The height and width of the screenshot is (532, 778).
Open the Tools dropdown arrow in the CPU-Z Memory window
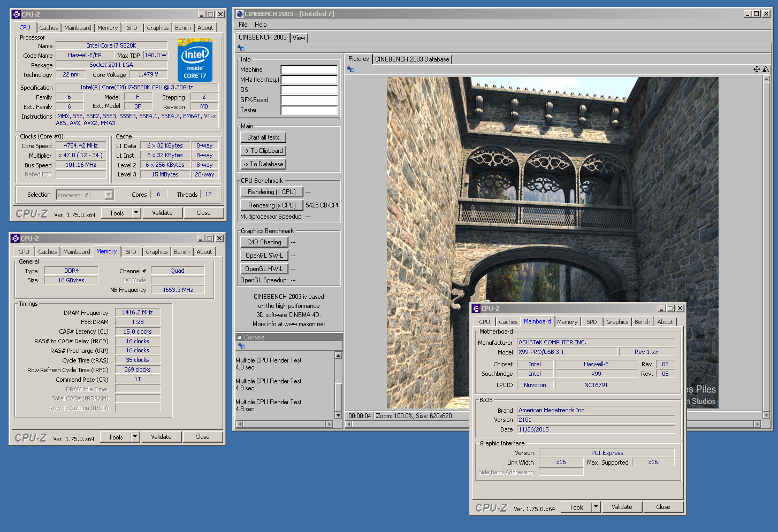pyautogui.click(x=135, y=437)
